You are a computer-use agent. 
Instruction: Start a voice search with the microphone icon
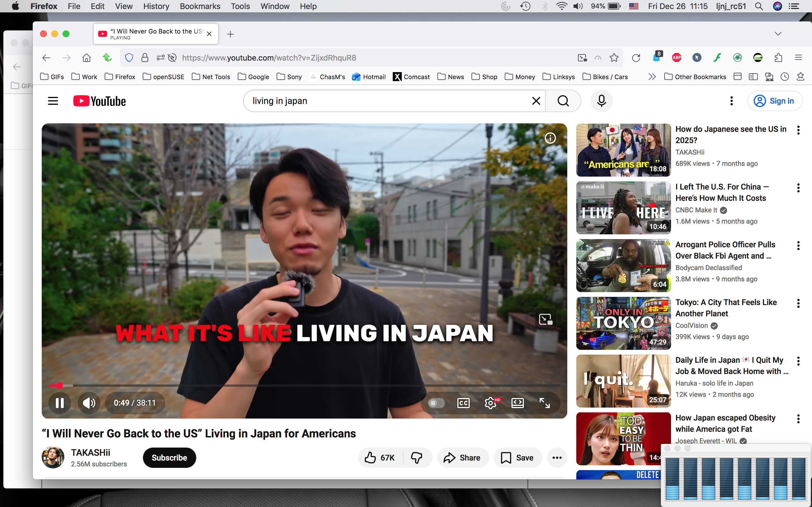pos(601,101)
